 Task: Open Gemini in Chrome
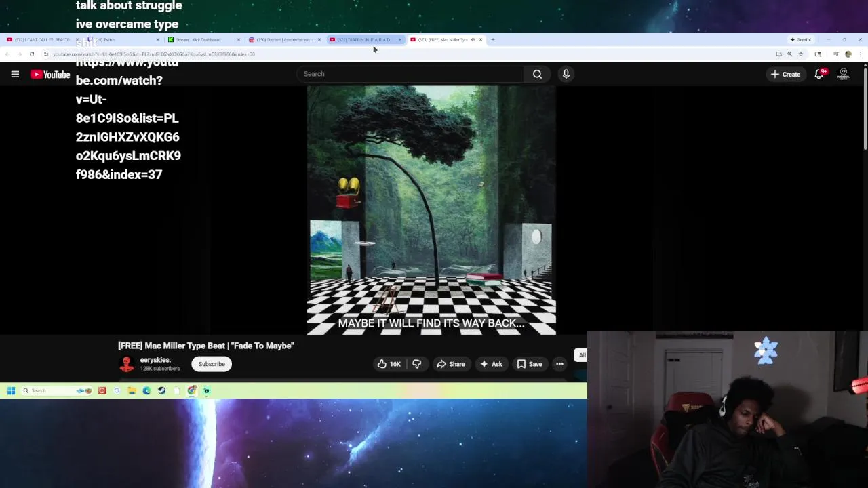pos(801,39)
